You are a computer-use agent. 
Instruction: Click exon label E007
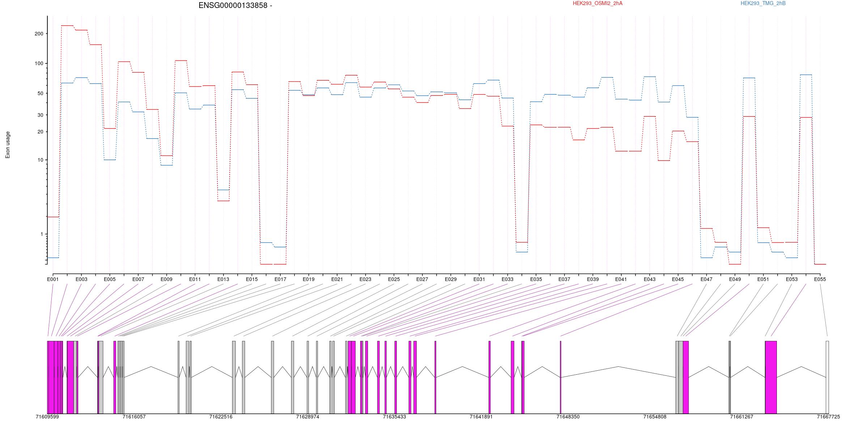pyautogui.click(x=138, y=279)
